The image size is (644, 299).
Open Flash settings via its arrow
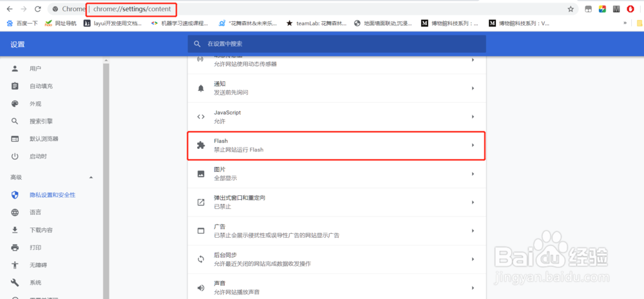point(473,145)
